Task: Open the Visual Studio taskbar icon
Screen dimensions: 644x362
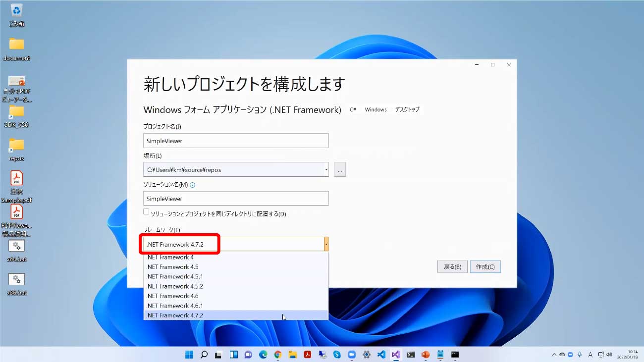Action: click(x=396, y=355)
